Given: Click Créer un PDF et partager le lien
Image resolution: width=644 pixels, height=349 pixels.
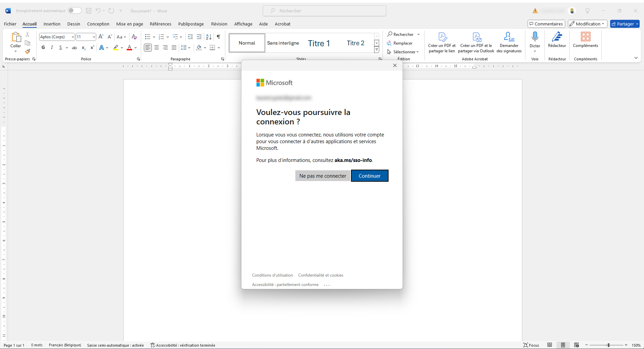Looking at the screenshot, I should [x=442, y=42].
